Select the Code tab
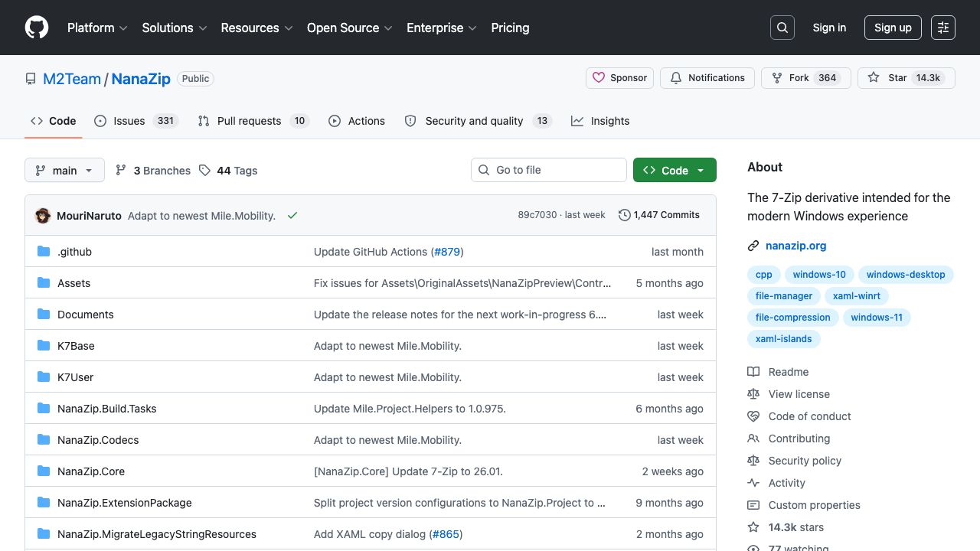This screenshot has width=980, height=551. click(54, 121)
